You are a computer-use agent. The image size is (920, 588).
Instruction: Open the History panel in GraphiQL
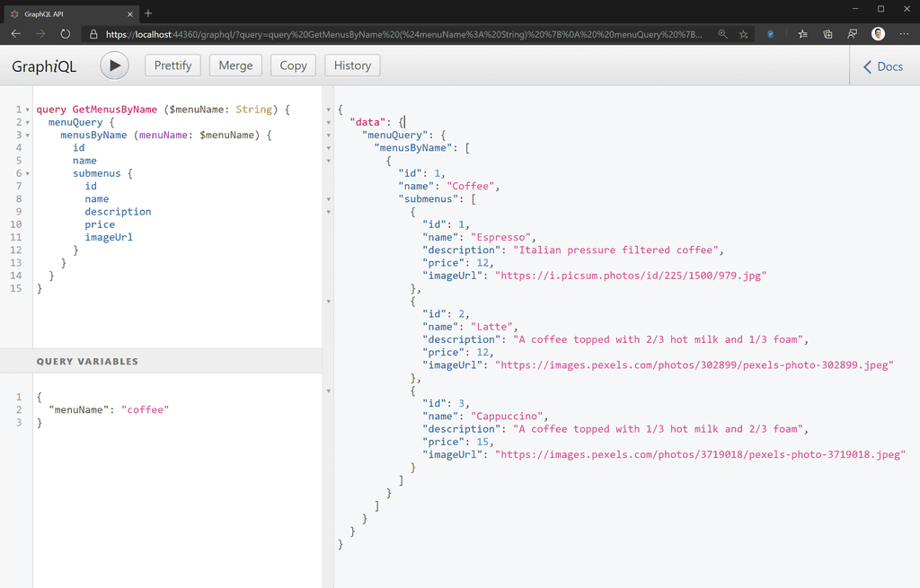click(x=351, y=65)
